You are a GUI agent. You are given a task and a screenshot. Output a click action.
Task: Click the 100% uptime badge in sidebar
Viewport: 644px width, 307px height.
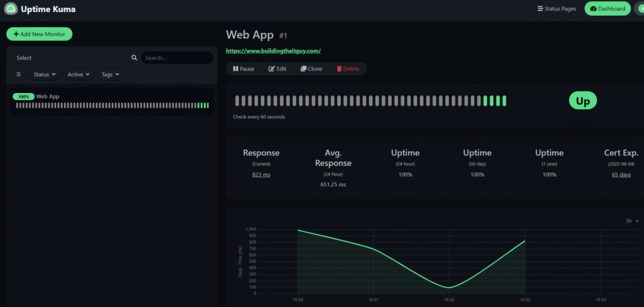(24, 97)
